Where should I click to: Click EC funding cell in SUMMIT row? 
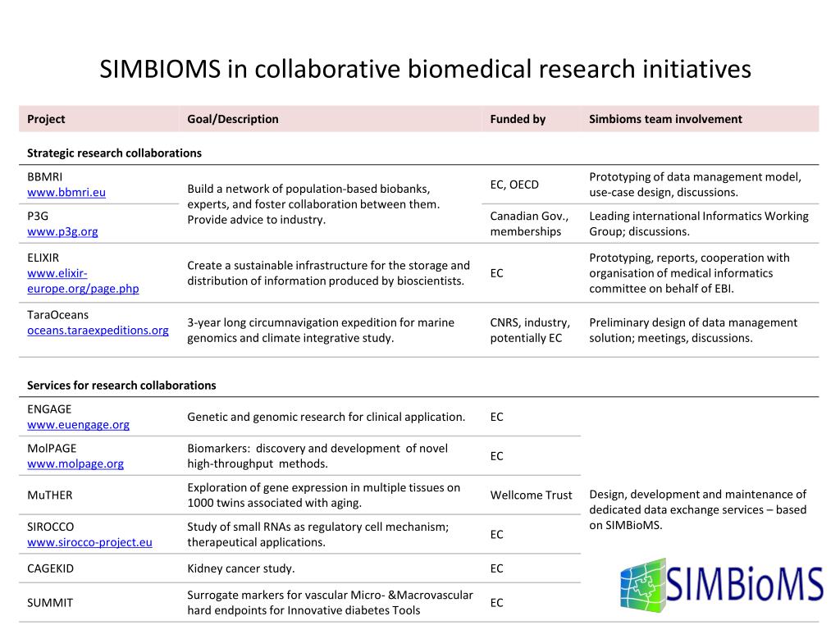[x=496, y=603]
